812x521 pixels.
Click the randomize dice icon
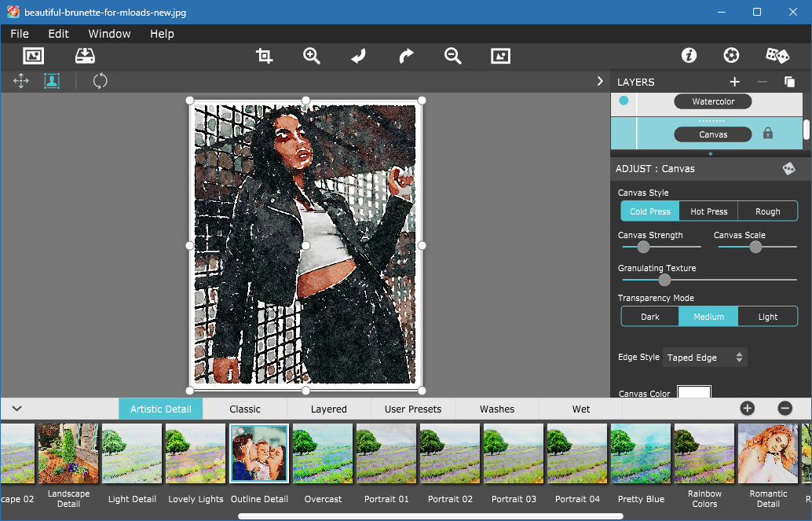pyautogui.click(x=777, y=56)
